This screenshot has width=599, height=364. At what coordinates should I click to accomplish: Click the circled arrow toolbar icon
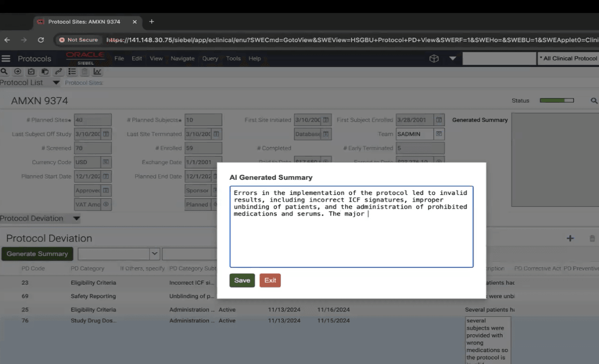(18, 71)
